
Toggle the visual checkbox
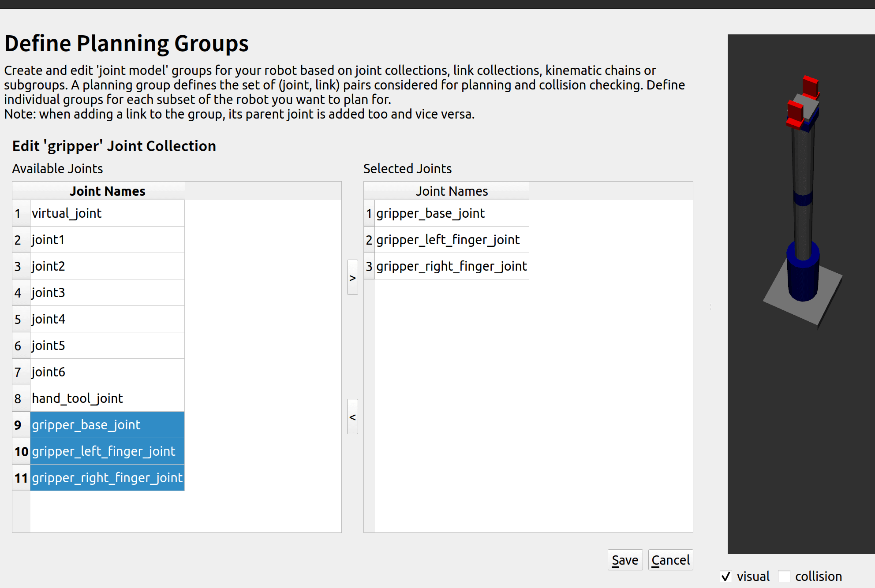(x=726, y=576)
